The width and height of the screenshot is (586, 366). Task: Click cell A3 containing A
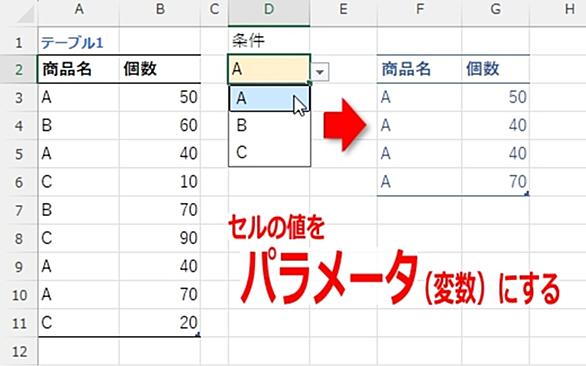pos(78,98)
